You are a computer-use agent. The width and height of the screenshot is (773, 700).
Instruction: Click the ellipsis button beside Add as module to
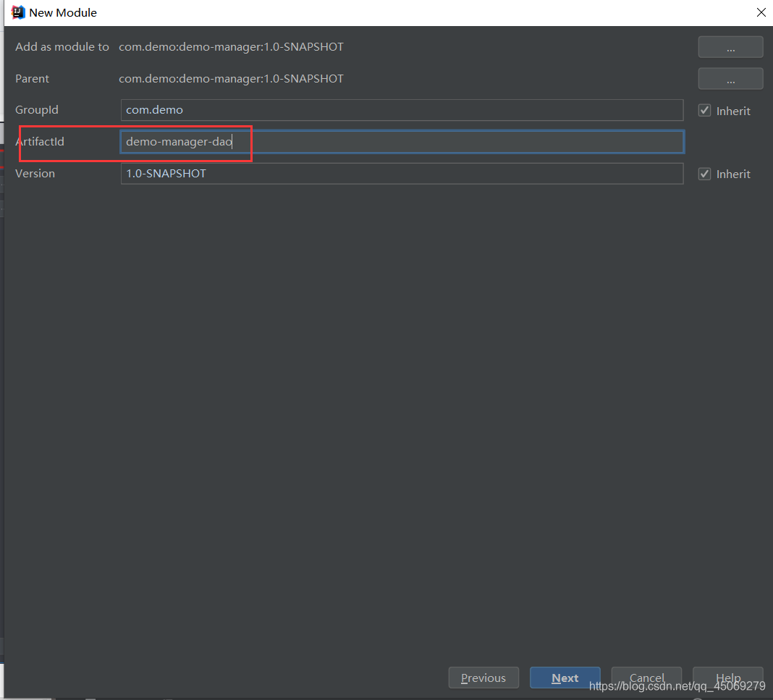pyautogui.click(x=730, y=47)
